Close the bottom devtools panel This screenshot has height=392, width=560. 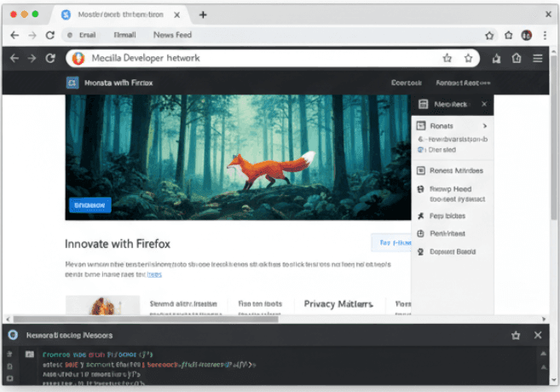(x=538, y=335)
